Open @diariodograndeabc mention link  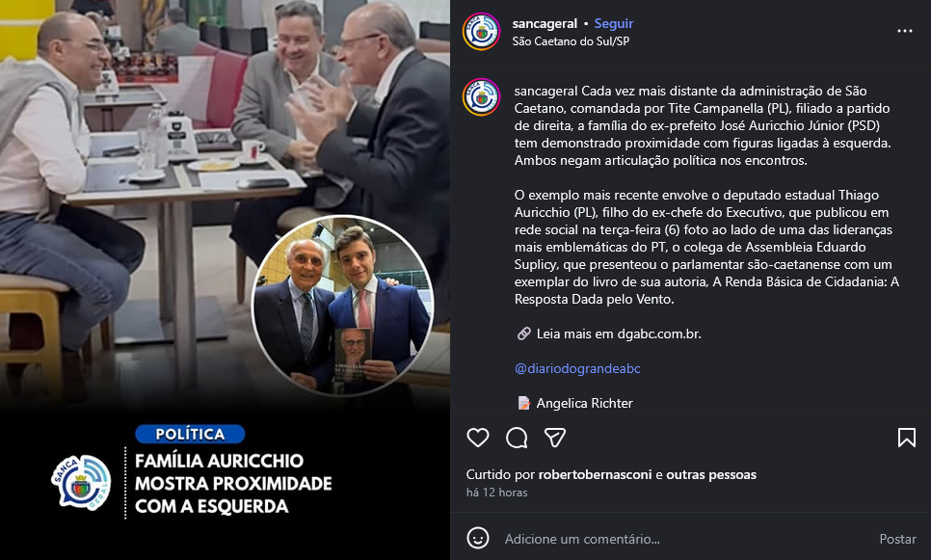click(x=577, y=369)
